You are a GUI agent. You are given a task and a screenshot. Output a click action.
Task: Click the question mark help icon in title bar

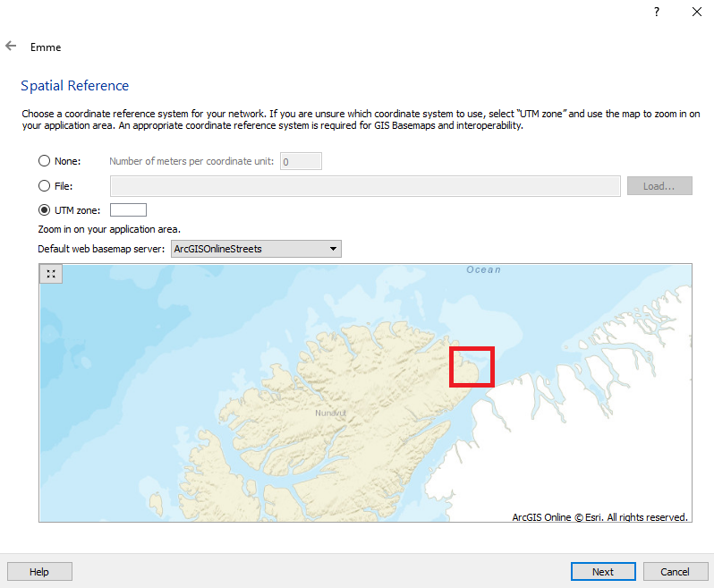pos(656,13)
